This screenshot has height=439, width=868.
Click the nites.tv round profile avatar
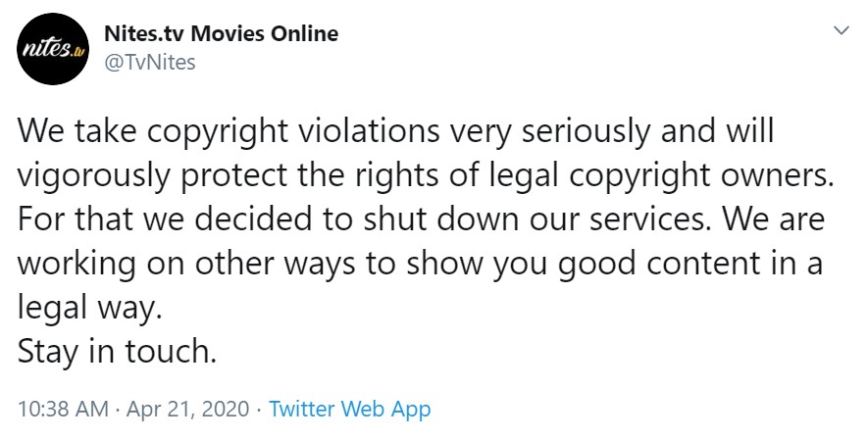(53, 49)
